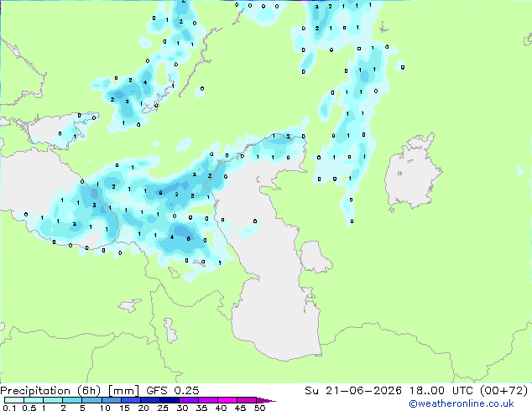Click the 45–50 mm legend color swatch
This screenshot has height=411, width=532.
(247, 400)
